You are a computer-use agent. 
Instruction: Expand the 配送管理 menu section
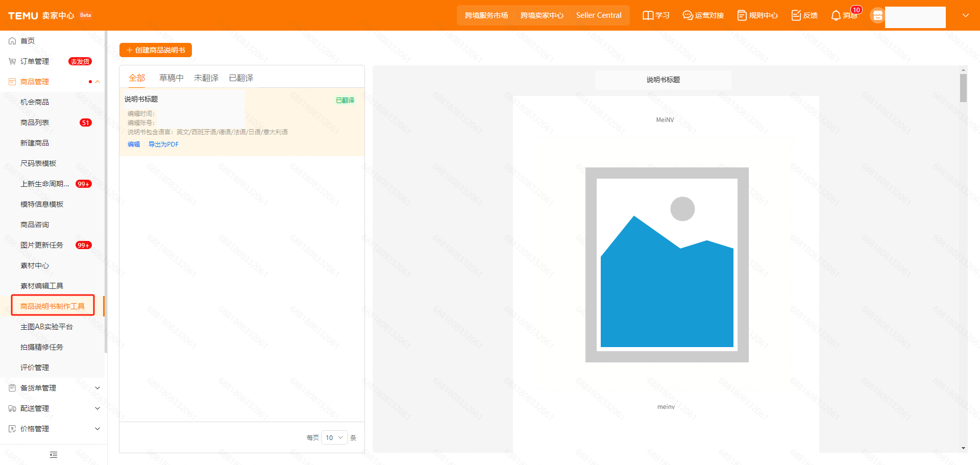tap(97, 408)
